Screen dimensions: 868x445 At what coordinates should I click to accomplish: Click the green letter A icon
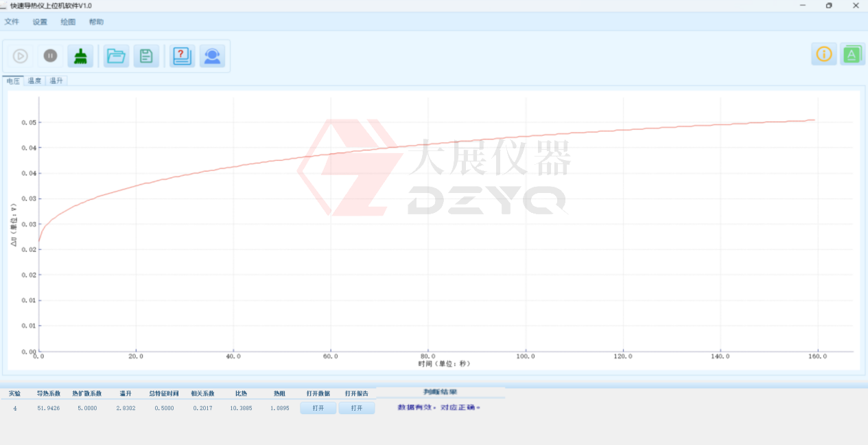pyautogui.click(x=852, y=54)
